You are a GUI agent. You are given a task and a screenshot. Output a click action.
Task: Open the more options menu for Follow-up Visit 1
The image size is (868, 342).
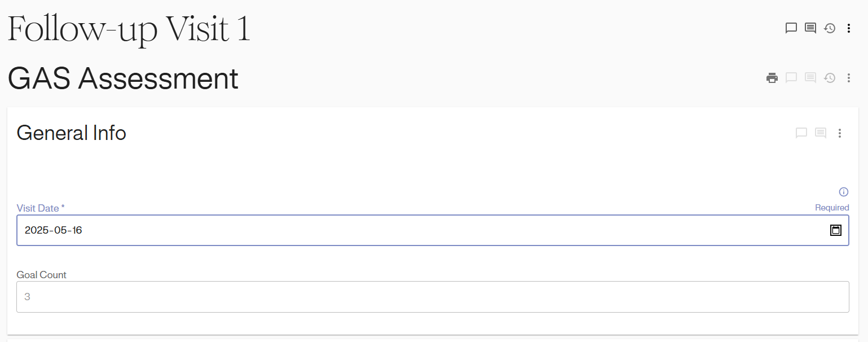(849, 28)
